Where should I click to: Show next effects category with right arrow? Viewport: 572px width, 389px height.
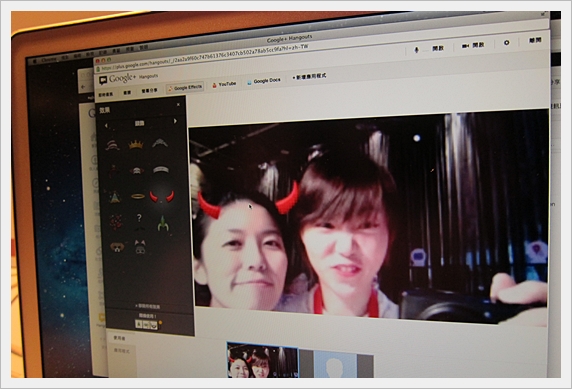point(175,121)
